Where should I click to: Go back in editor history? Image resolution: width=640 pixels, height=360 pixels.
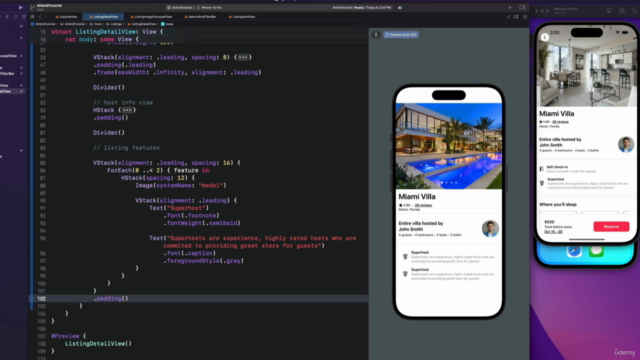[40, 17]
